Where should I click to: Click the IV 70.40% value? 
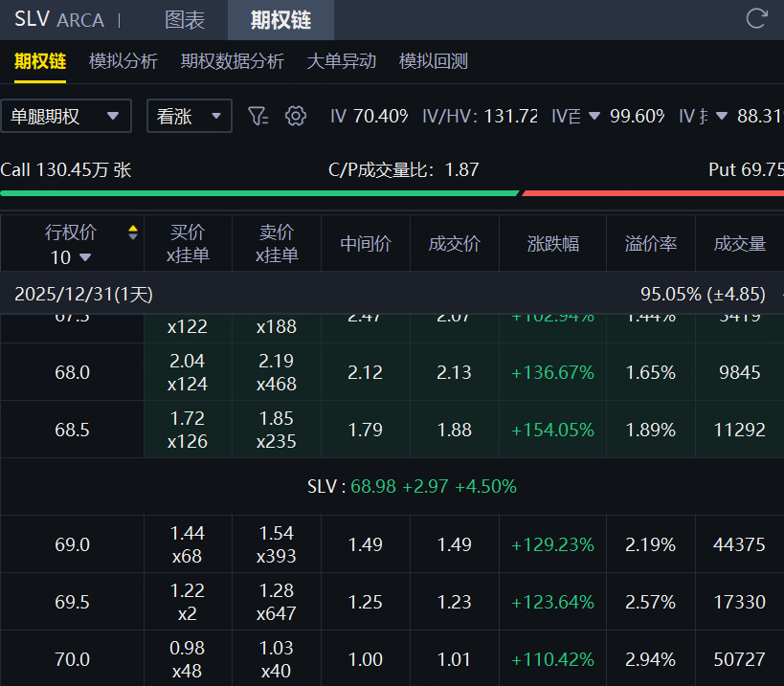[x=369, y=116]
